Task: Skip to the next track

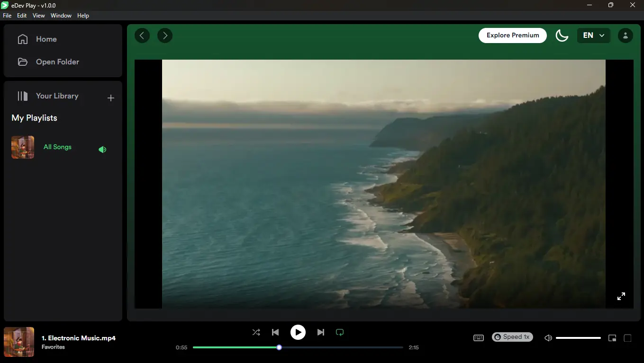Action: [x=321, y=332]
